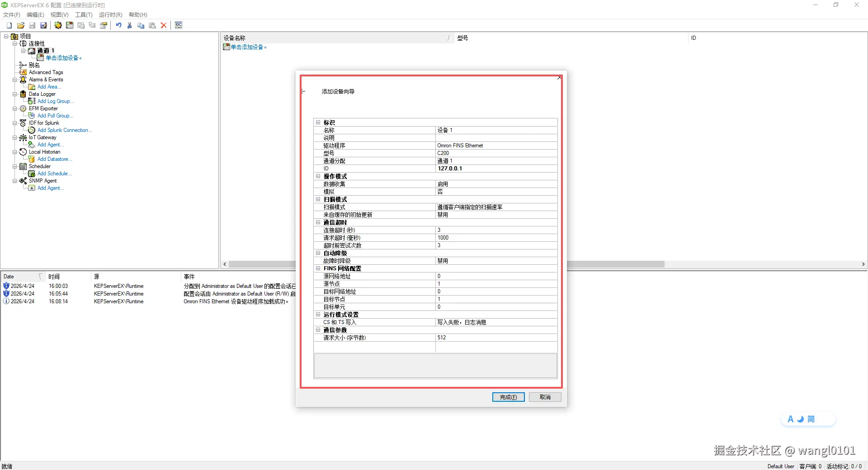Select the 请求大小 value 512
Screen dimensions: 868x470
click(x=496, y=338)
